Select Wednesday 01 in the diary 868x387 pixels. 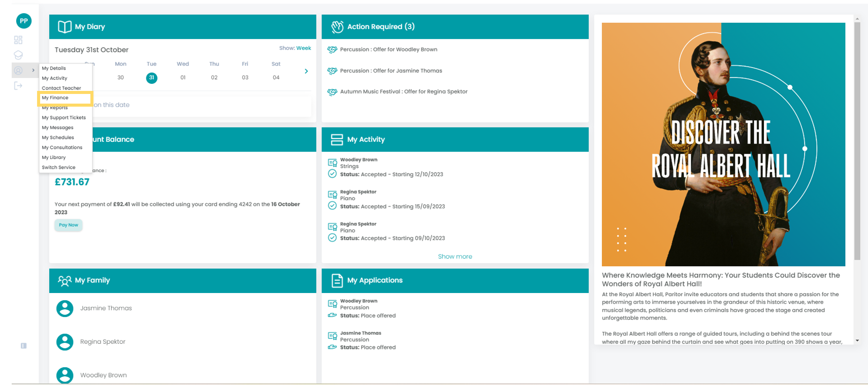tap(183, 78)
